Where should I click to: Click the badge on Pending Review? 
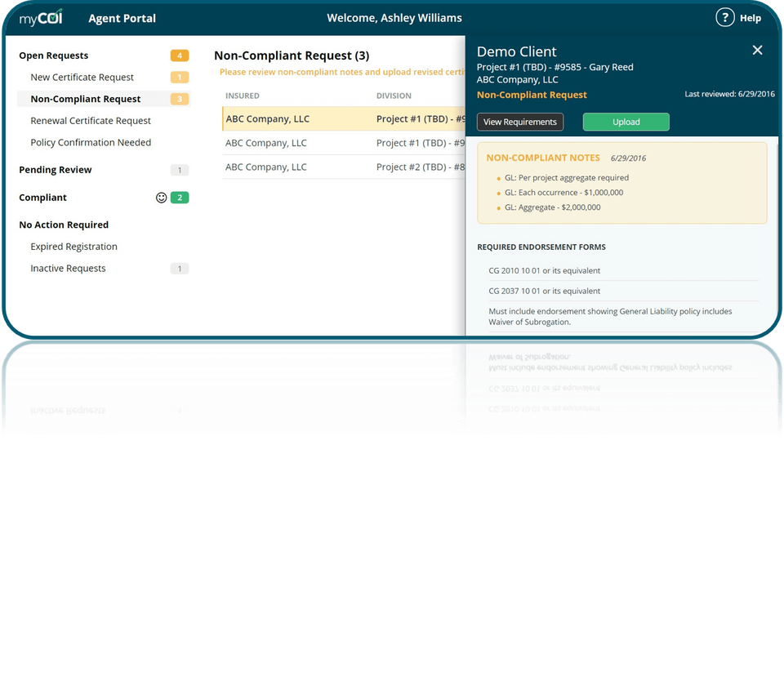click(x=181, y=170)
